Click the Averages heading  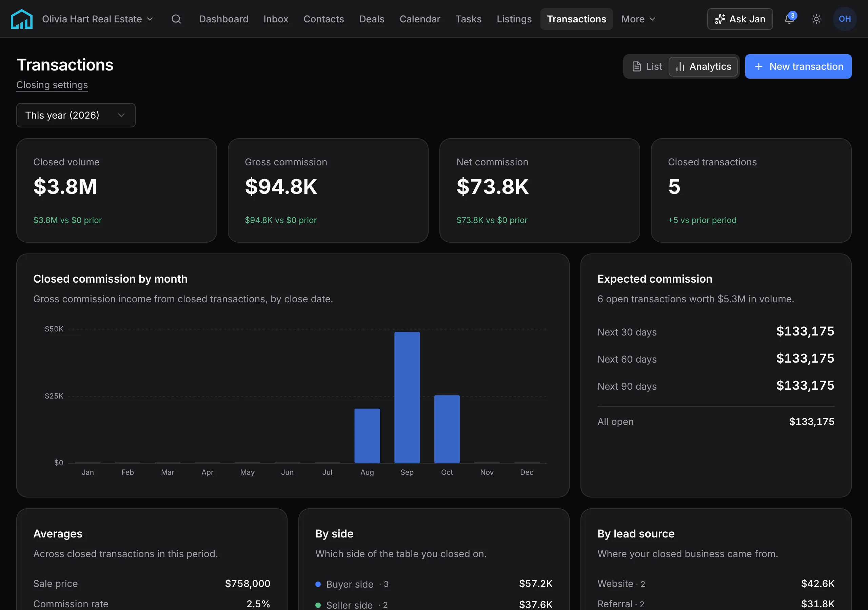58,534
